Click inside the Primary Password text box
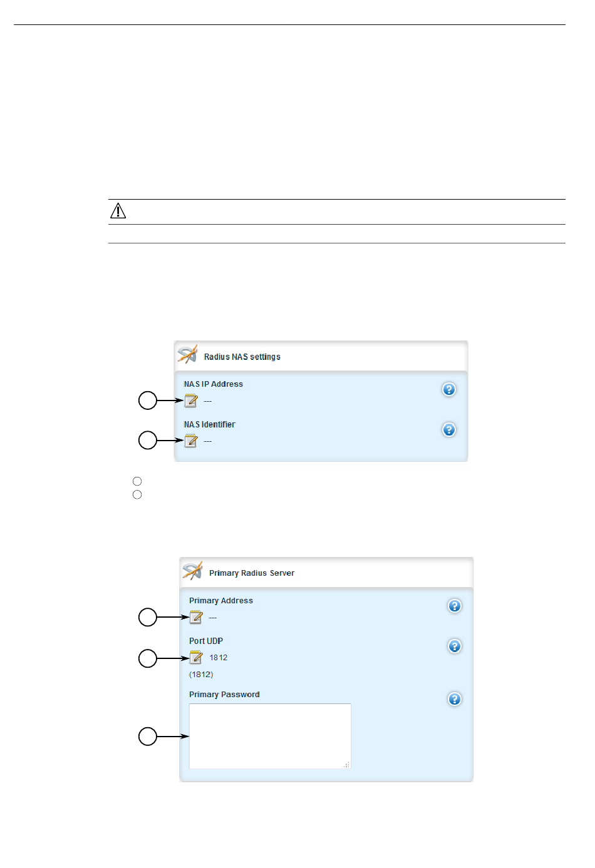Image resolution: width=595 pixels, height=868 pixels. (x=270, y=736)
